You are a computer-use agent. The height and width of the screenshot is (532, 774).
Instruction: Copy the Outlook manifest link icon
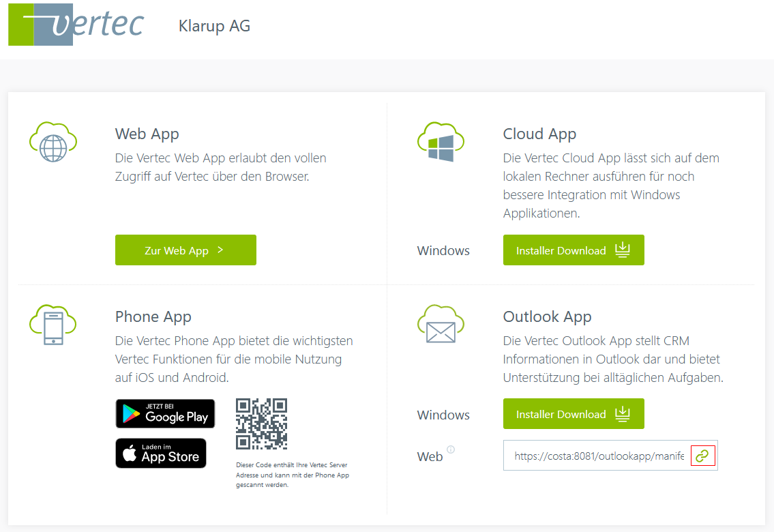pyautogui.click(x=702, y=456)
